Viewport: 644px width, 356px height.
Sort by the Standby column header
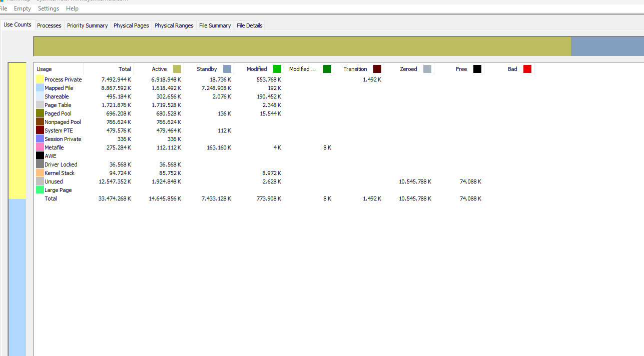click(209, 69)
